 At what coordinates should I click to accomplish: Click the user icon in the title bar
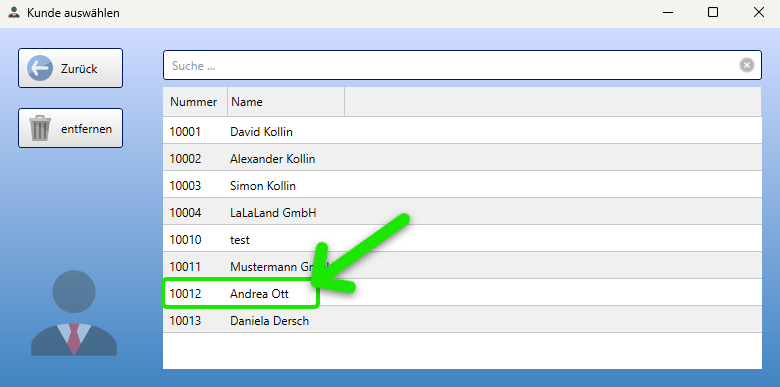(13, 12)
